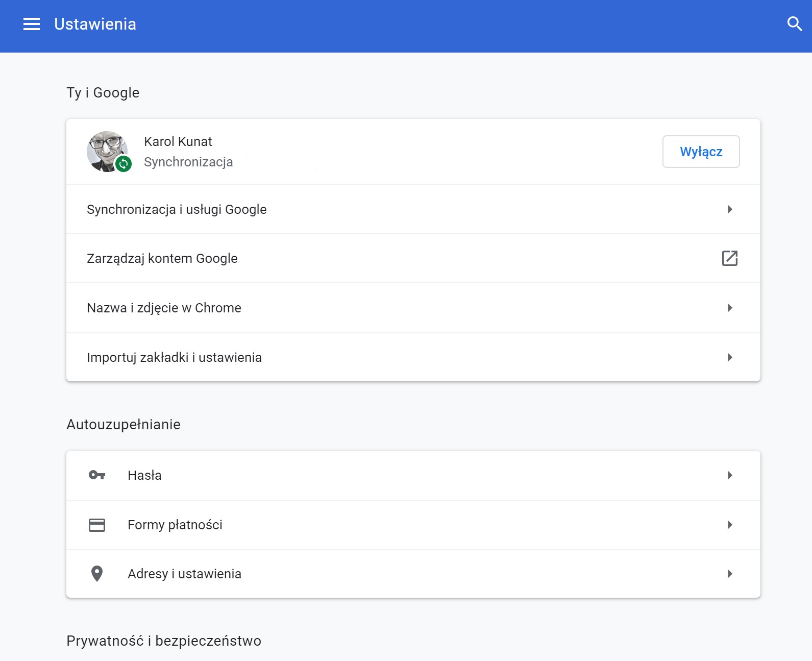Expand Adresy i ustawienia row arrow
The width and height of the screenshot is (812, 661).
(x=730, y=574)
